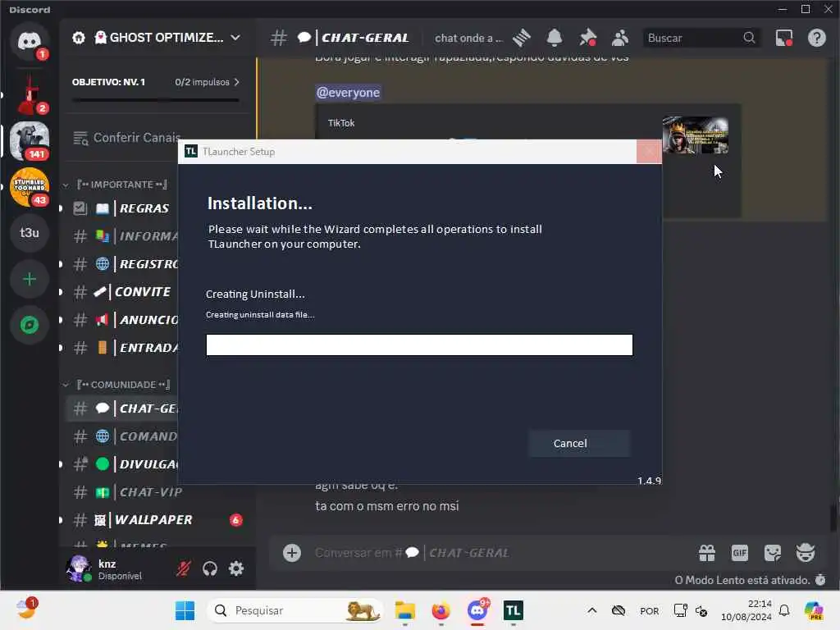The width and height of the screenshot is (840, 630).
Task: Open TLauncher taskbar icon
Action: point(514,610)
